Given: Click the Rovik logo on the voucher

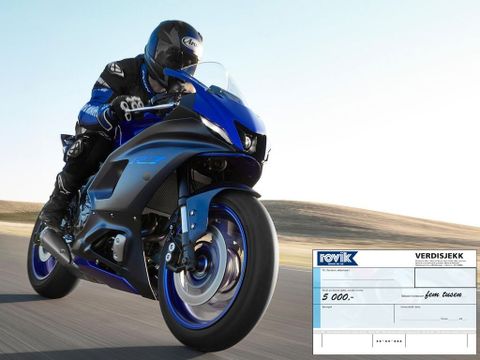Looking at the screenshot, I should (337, 258).
